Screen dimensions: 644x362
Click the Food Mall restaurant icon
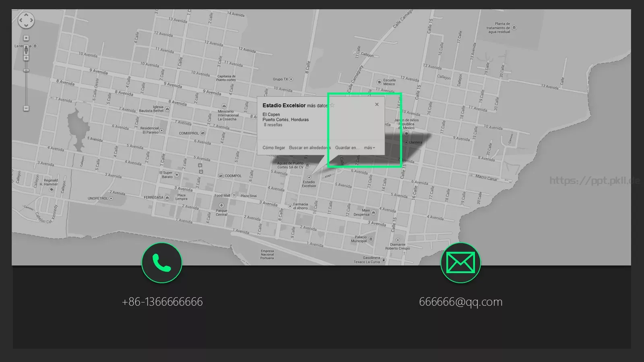(x=234, y=195)
